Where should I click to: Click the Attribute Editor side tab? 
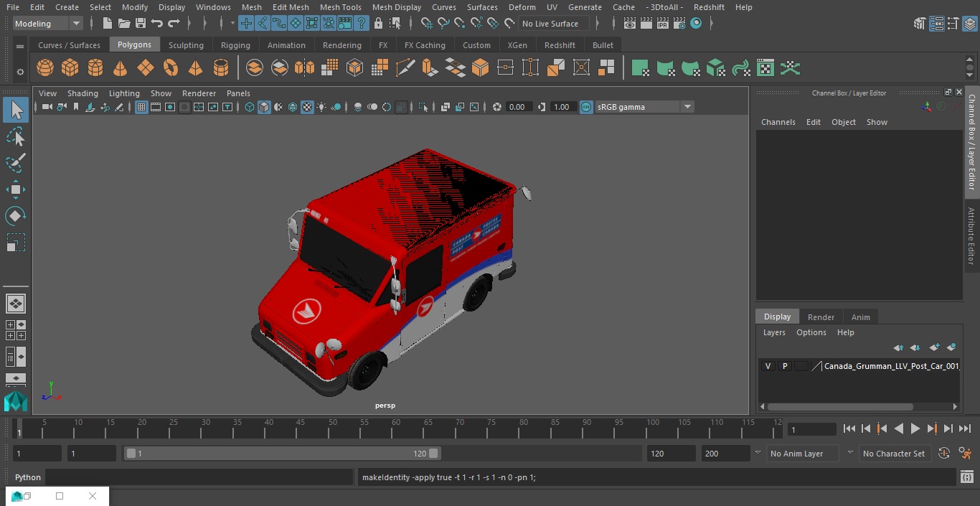pyautogui.click(x=971, y=235)
